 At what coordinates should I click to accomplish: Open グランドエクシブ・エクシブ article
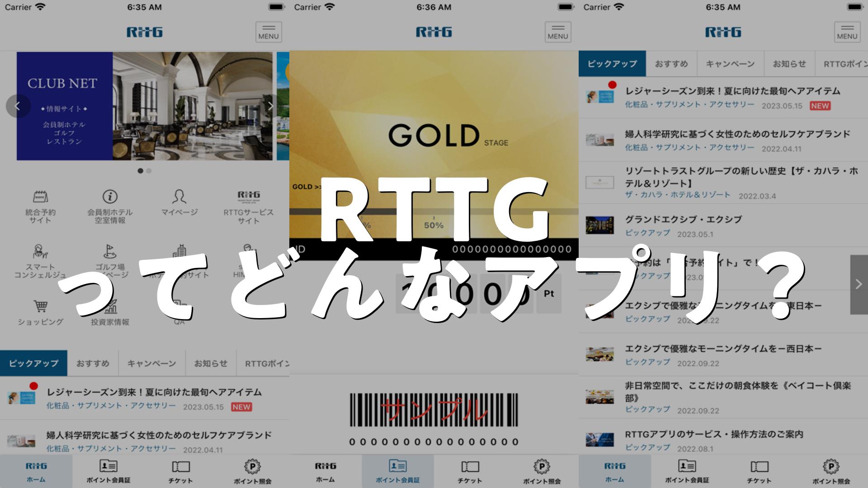(723, 225)
